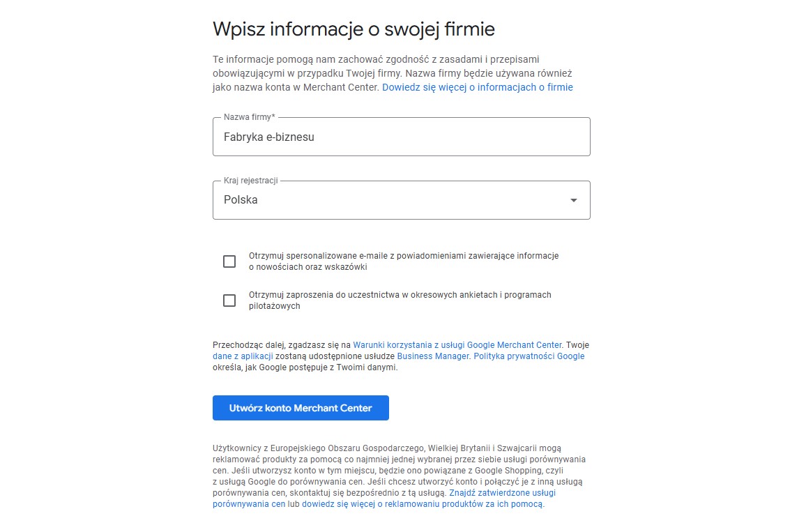The height and width of the screenshot is (532, 790).
Task: Click the 'Wpisz informacje o swojej firmie' heading
Action: coord(354,29)
